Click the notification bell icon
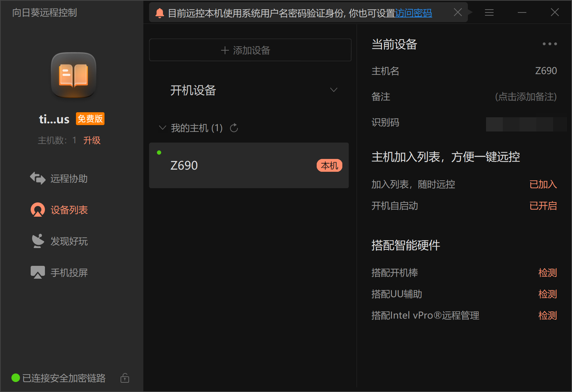 coord(160,13)
